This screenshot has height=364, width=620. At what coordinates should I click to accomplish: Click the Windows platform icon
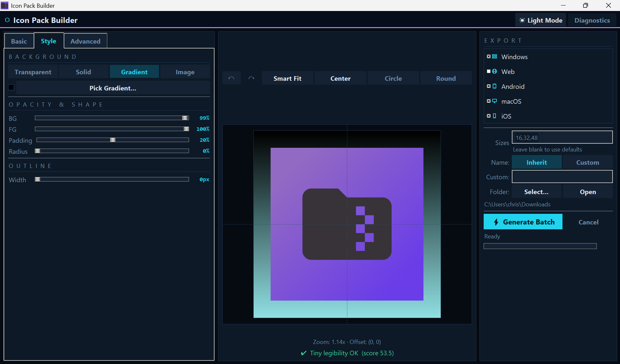pos(494,57)
